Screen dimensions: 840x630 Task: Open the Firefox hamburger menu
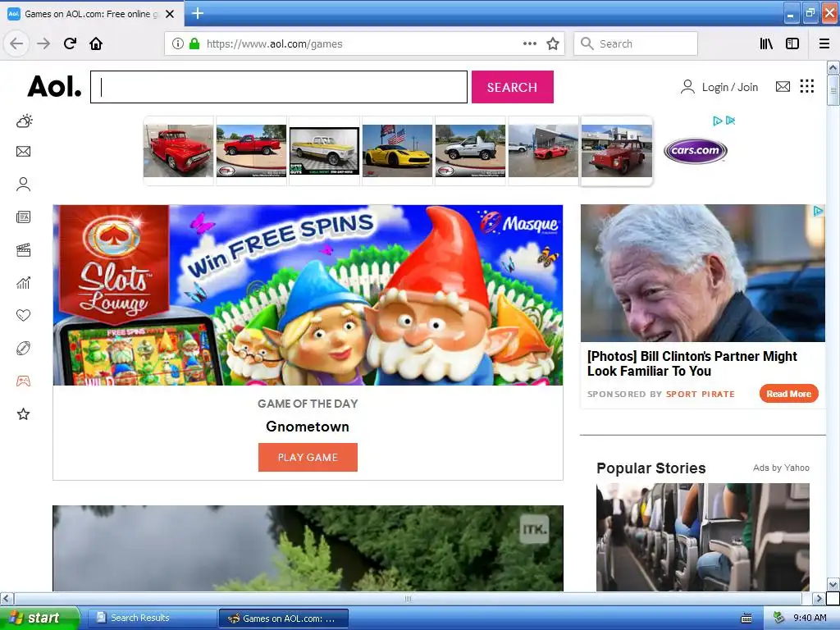824,43
